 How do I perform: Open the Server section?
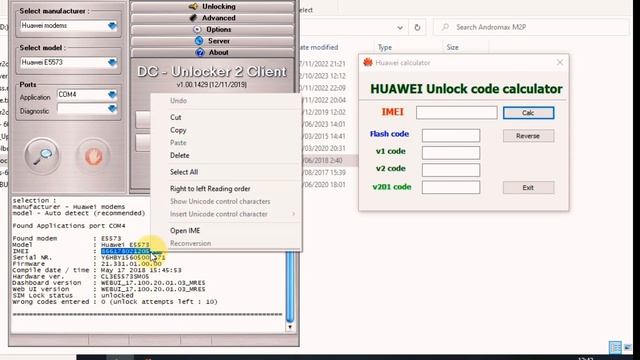pos(212,41)
